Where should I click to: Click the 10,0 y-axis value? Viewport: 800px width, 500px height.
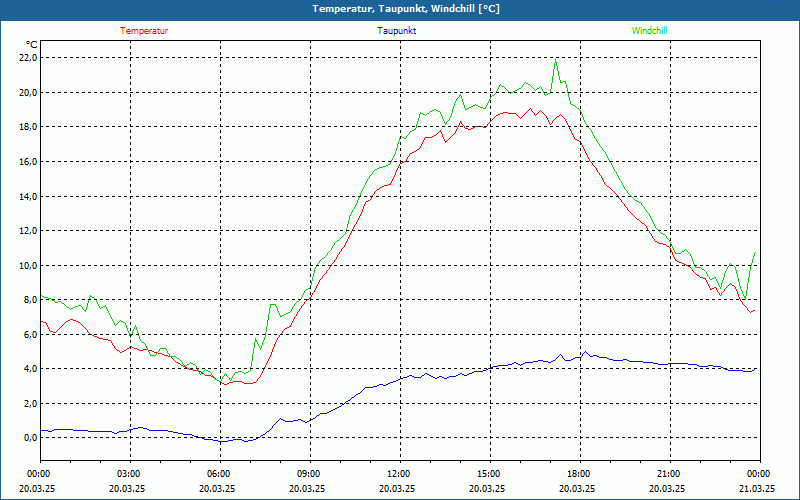click(28, 265)
